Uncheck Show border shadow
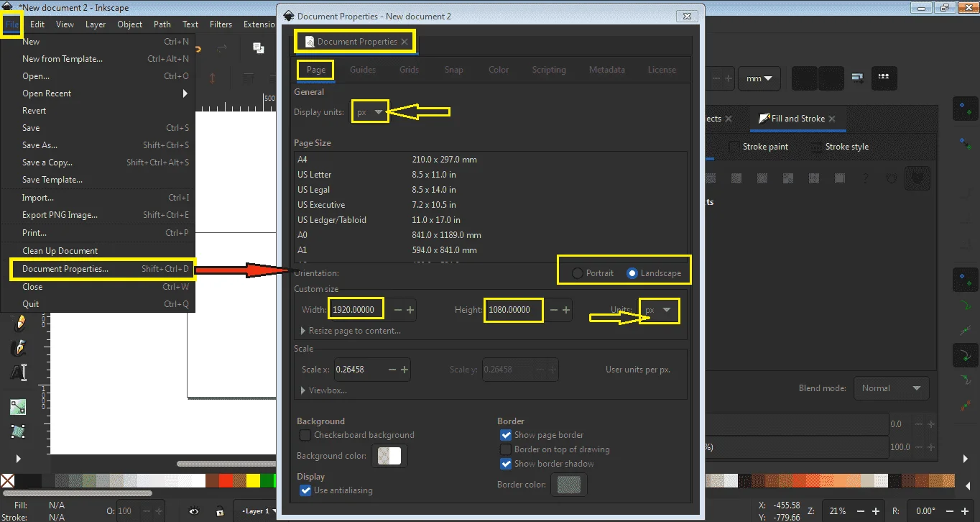This screenshot has height=522, width=980. click(506, 464)
